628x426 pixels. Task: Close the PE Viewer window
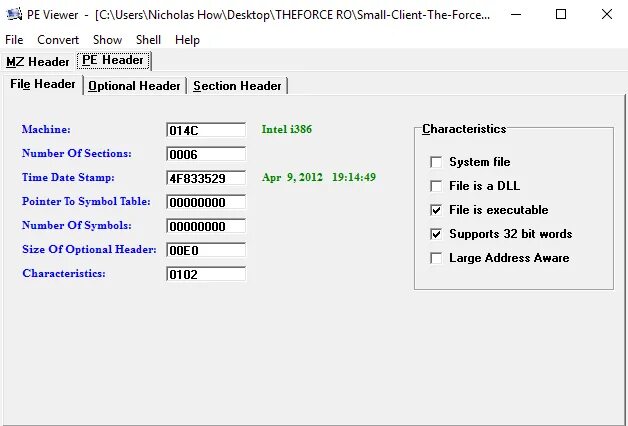tap(607, 14)
